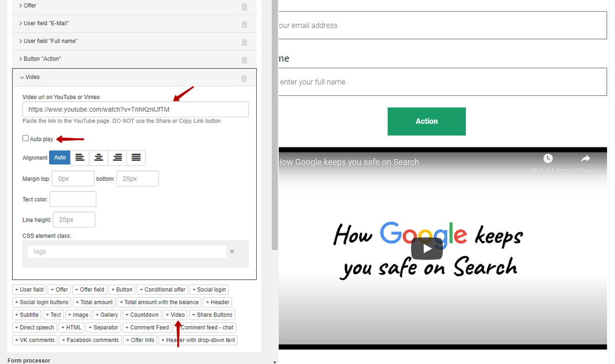
Task: Add a Social login element
Action: point(209,290)
